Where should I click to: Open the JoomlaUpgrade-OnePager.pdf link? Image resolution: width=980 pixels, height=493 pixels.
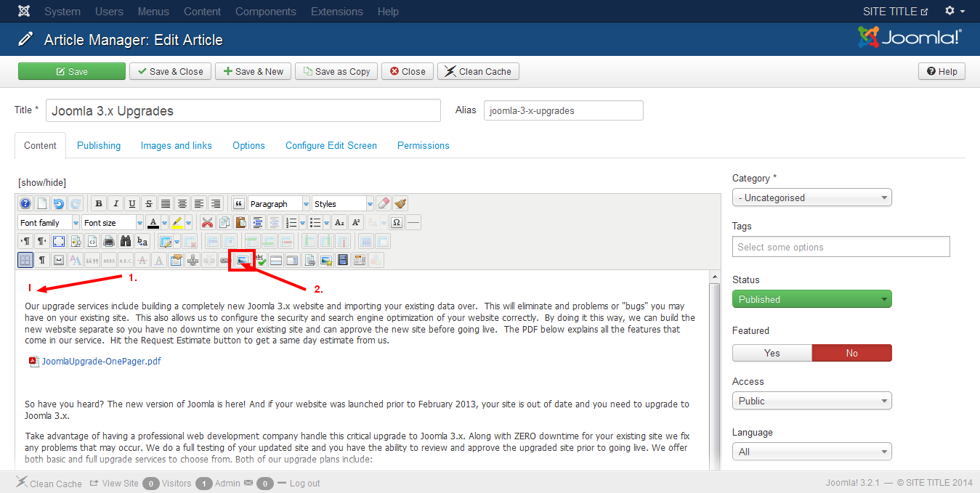pyautogui.click(x=102, y=361)
